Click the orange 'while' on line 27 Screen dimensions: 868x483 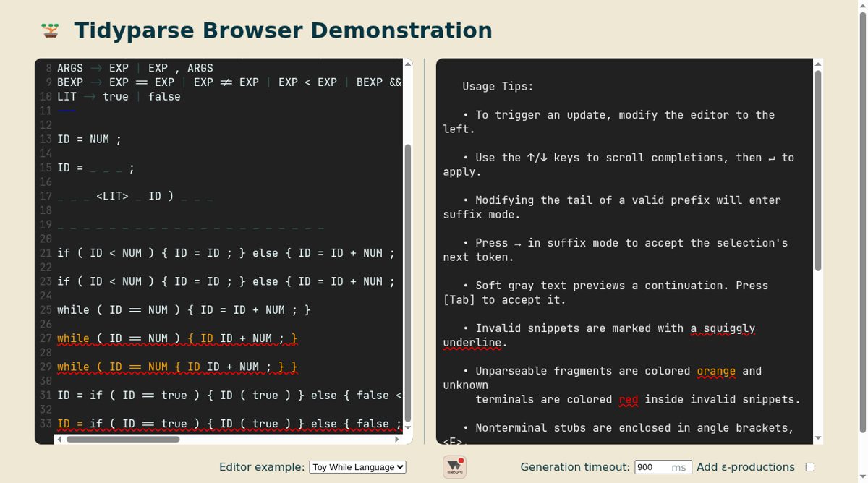click(x=73, y=338)
